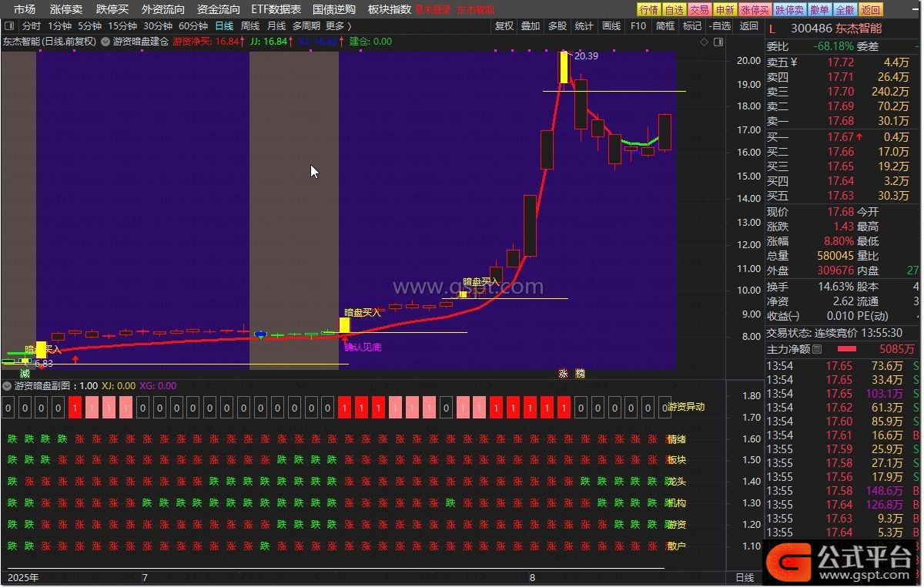
Task: Click the 画线 drawing toolbar button
Action: point(611,25)
